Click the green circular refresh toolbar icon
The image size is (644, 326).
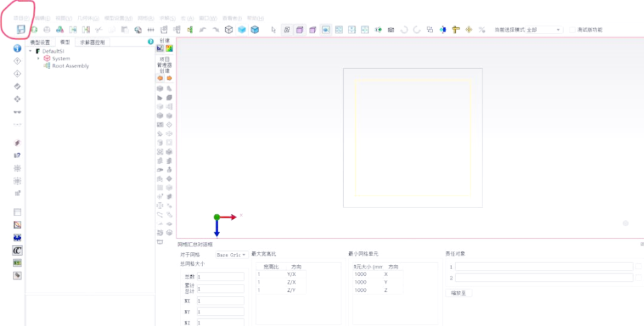(x=34, y=29)
